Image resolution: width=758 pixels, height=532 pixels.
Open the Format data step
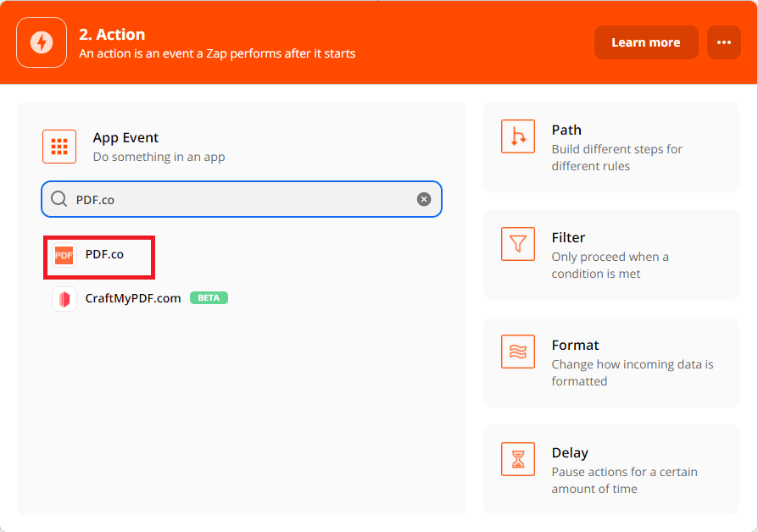point(610,363)
